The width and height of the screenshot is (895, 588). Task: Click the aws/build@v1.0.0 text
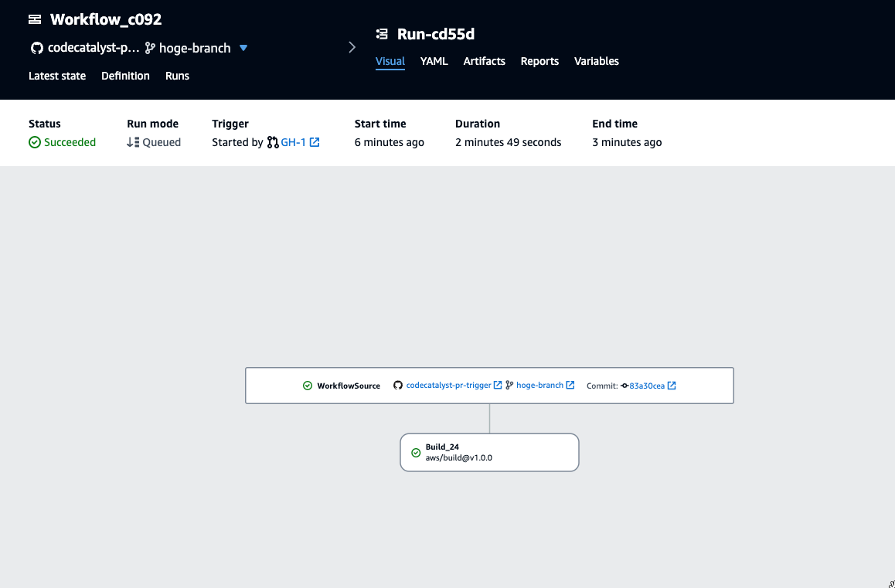point(459,458)
